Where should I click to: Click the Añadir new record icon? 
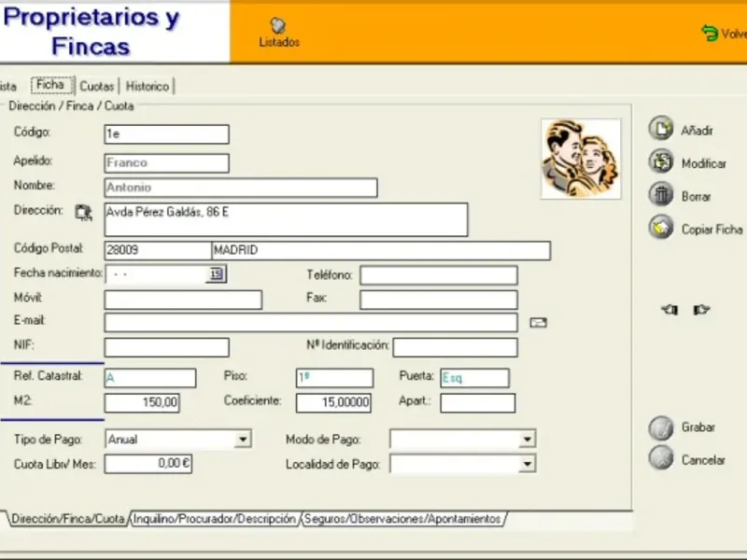tap(661, 128)
